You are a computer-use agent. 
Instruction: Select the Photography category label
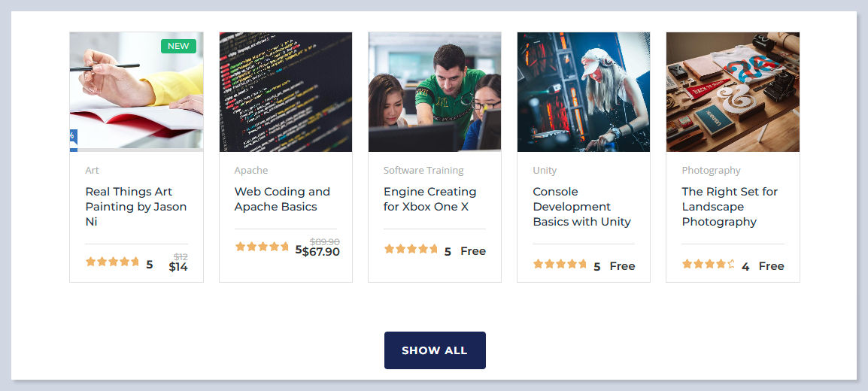[x=711, y=171]
